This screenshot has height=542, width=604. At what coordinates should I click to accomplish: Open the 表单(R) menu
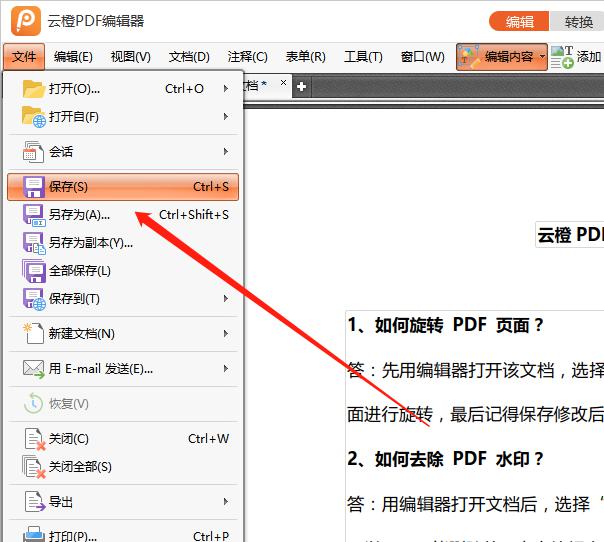[x=305, y=57]
